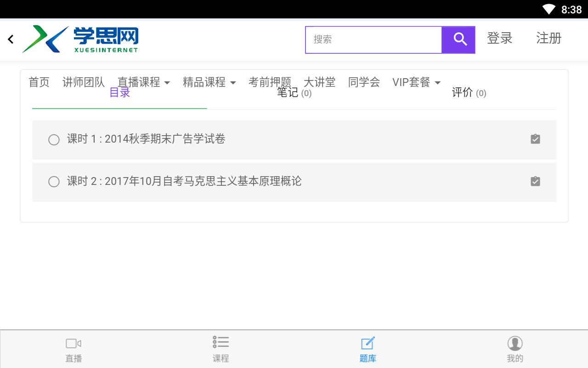Focus the 搜索 input field

[373, 40]
